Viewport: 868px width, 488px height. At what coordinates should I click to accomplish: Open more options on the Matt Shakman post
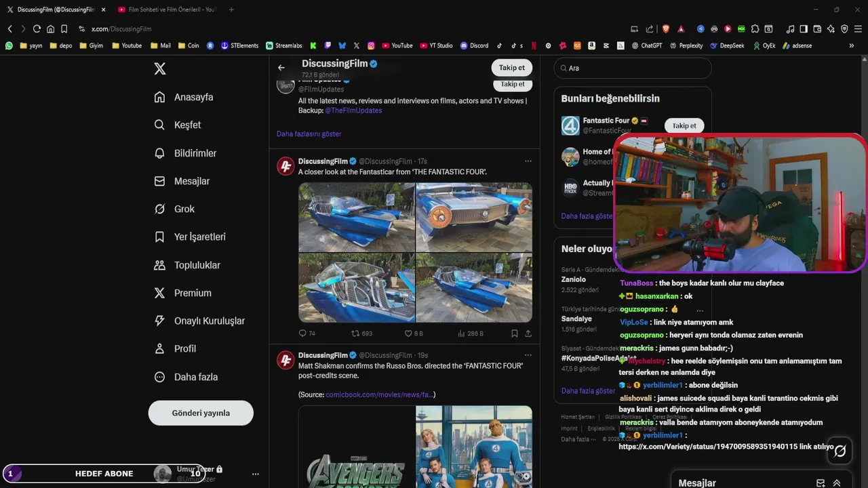point(528,355)
